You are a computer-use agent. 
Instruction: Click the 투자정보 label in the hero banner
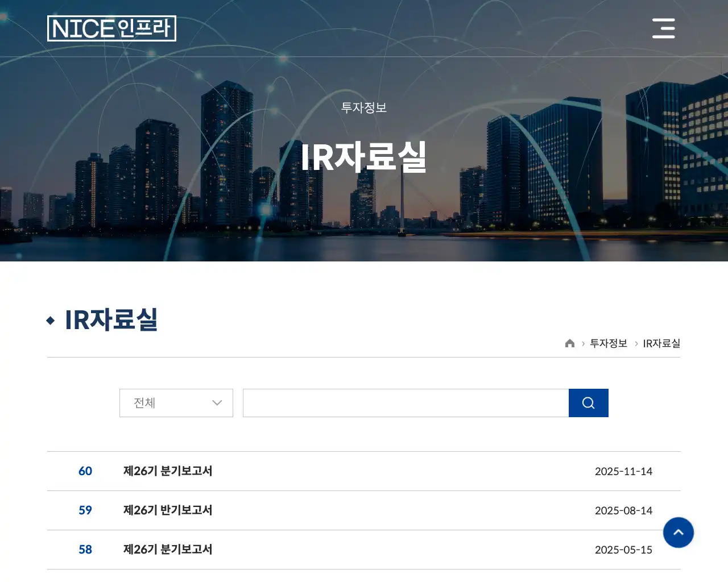pos(364,107)
